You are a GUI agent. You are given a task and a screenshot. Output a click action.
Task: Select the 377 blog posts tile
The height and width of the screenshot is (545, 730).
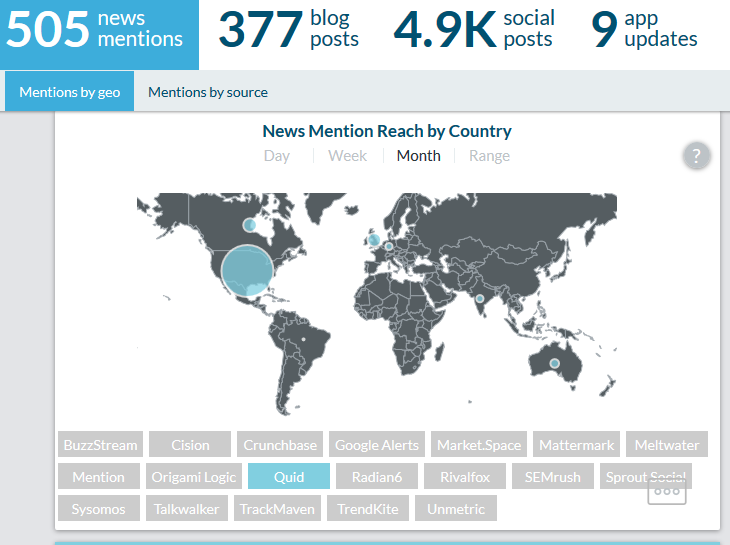click(289, 29)
